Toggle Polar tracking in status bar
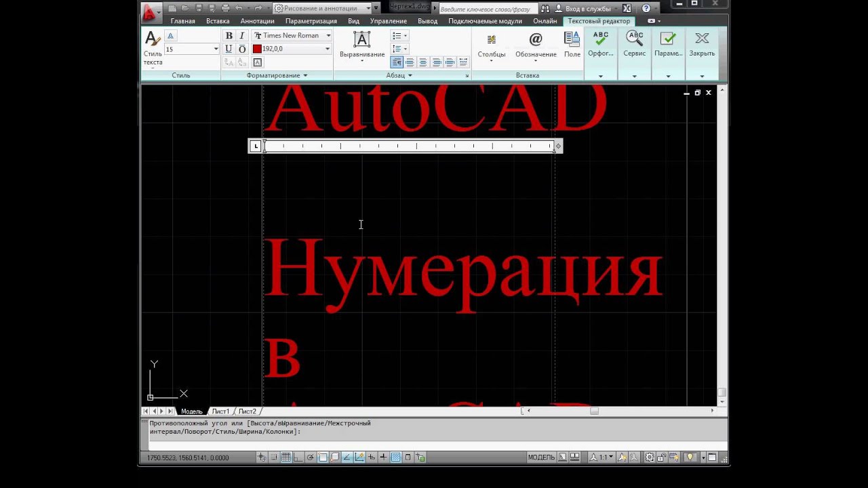 (310, 457)
